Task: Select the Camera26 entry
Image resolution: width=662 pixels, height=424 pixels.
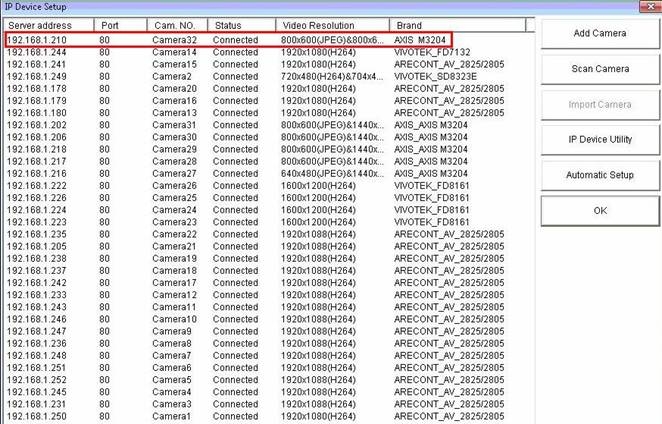Action: [174, 186]
